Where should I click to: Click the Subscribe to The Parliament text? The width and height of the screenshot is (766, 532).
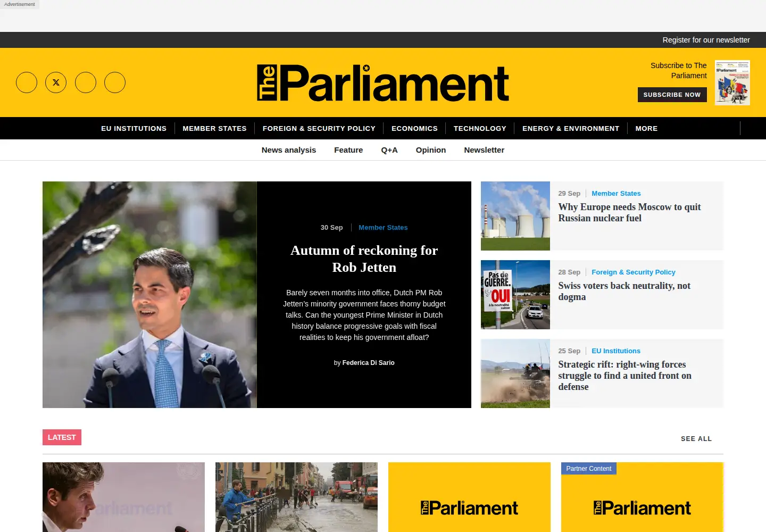[679, 70]
